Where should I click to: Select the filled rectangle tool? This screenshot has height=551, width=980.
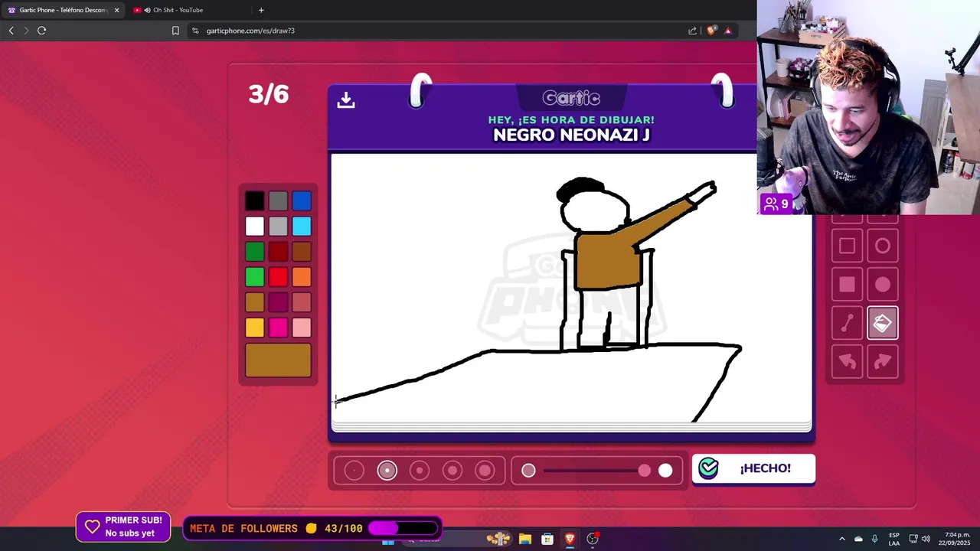coord(847,285)
